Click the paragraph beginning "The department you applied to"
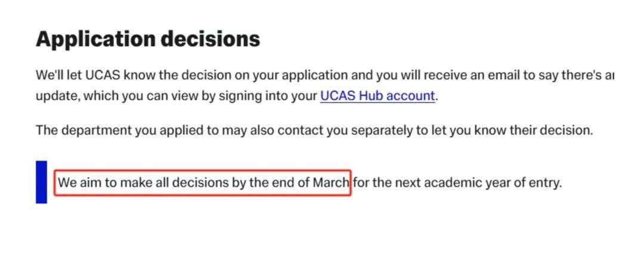 [315, 130]
